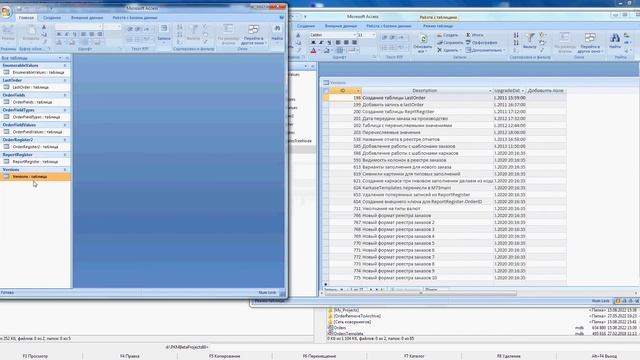The width and height of the screenshot is (640, 360).
Task: Click select-all box at datasheet top-left corner
Action: pos(326,91)
